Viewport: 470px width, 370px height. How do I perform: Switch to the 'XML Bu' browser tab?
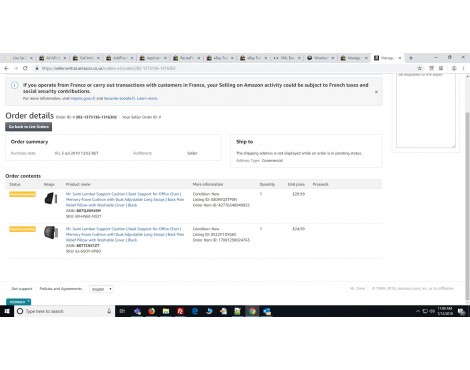[287, 58]
